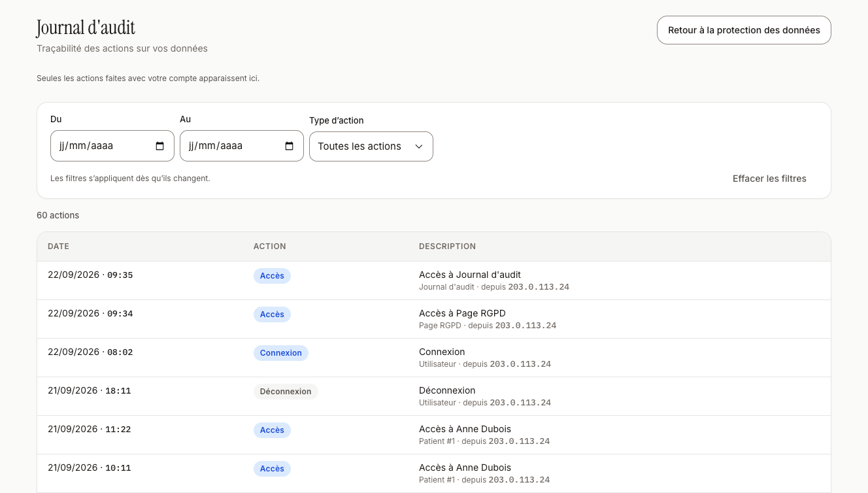
Task: Click the filters apply automatically note
Action: click(x=130, y=178)
